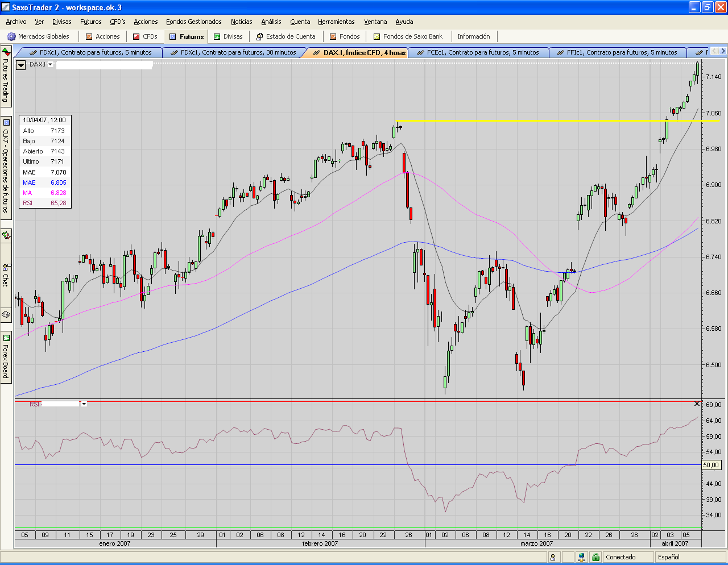
Task: Open the Mercados Globales toolbar button
Action: click(38, 36)
